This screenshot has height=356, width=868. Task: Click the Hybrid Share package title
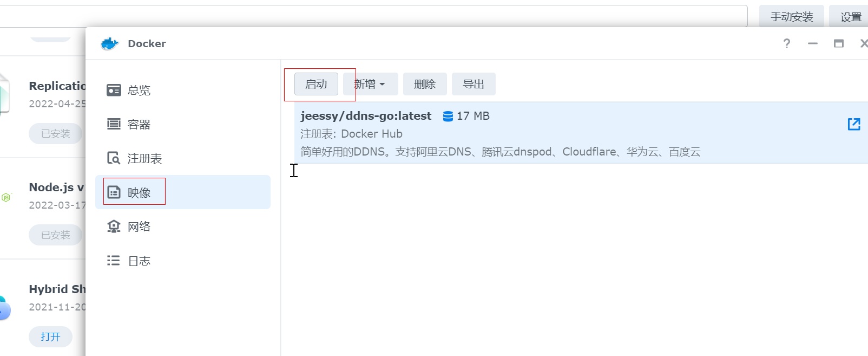(57, 289)
